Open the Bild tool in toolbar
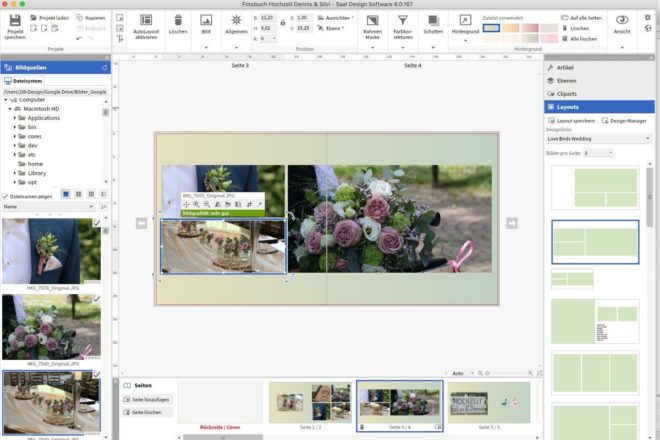Viewport: 660px width, 440px height. (206, 20)
